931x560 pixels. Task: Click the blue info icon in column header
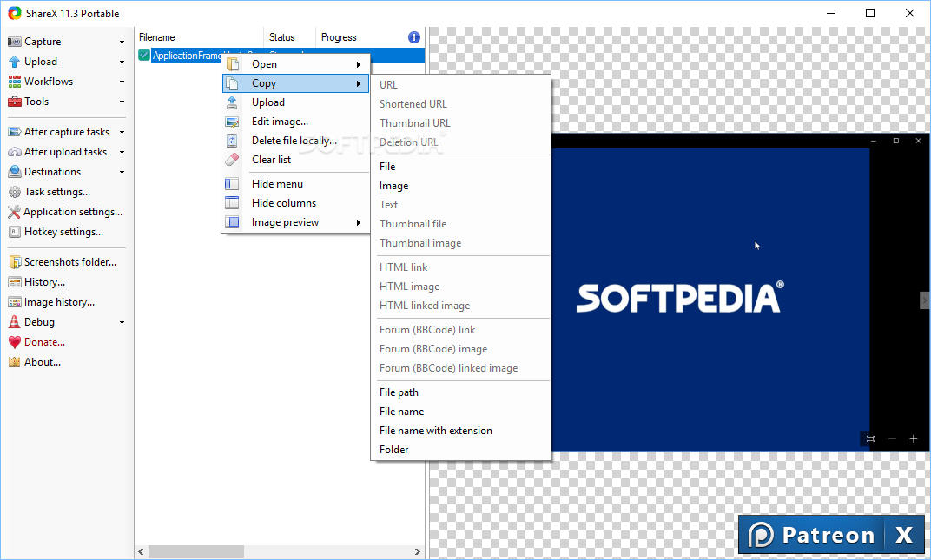coord(414,37)
